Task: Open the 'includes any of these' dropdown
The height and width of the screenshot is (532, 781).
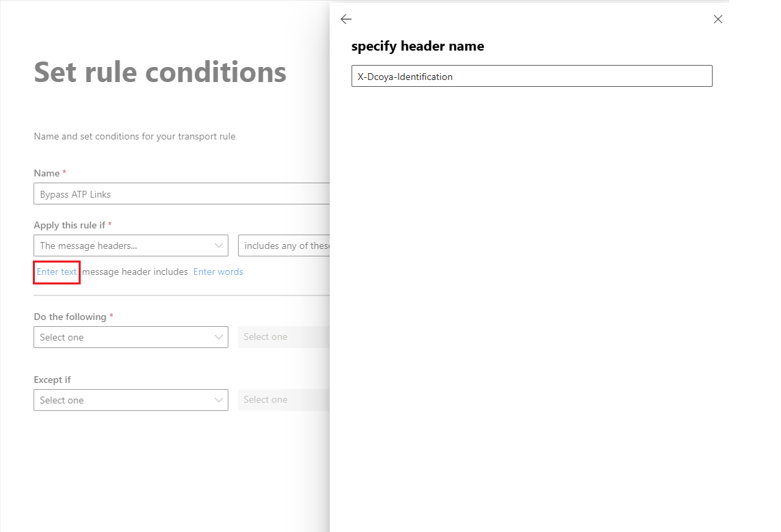Action: 284,245
